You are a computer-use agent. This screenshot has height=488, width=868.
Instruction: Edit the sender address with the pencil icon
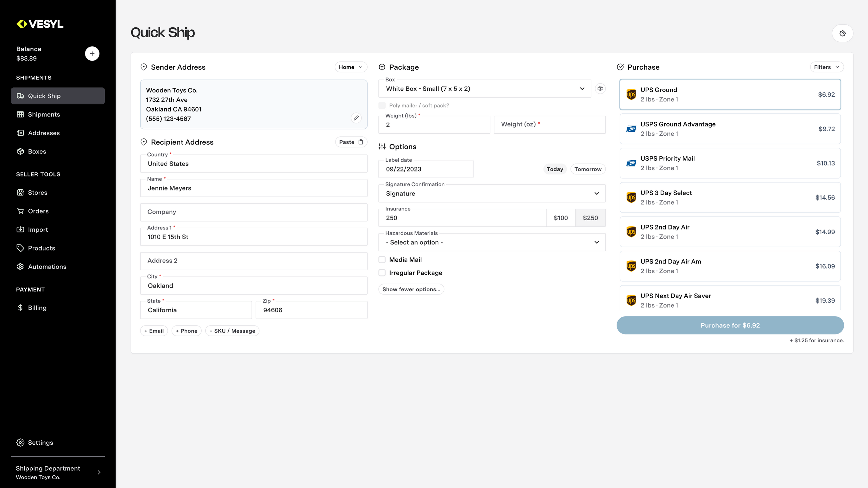pos(356,118)
